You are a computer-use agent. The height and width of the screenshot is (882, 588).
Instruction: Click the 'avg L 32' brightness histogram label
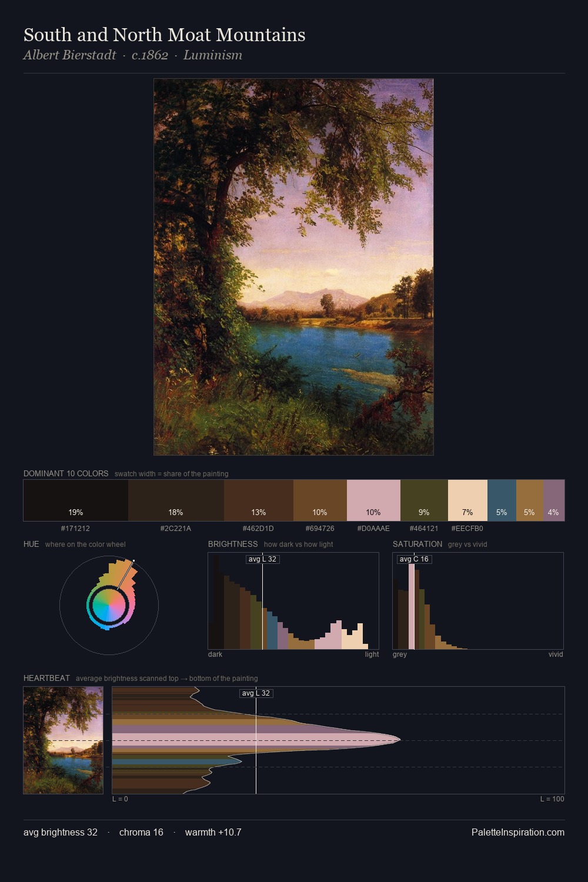click(x=262, y=559)
